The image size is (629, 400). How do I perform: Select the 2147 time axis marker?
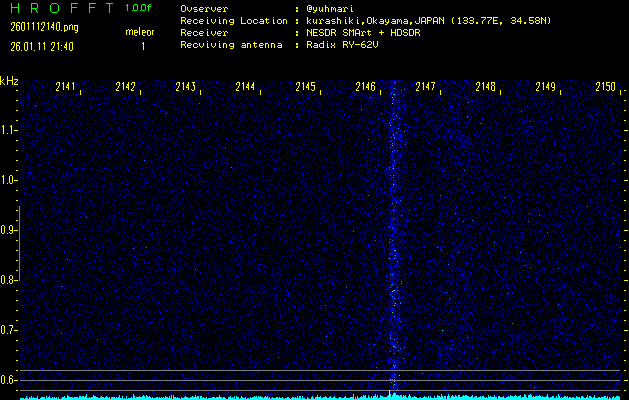click(x=426, y=88)
